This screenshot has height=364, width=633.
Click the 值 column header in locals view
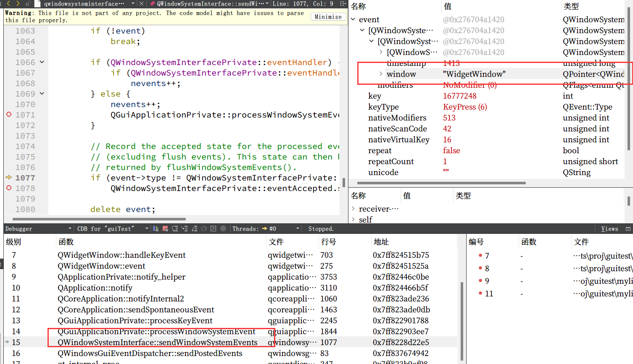[x=448, y=6]
